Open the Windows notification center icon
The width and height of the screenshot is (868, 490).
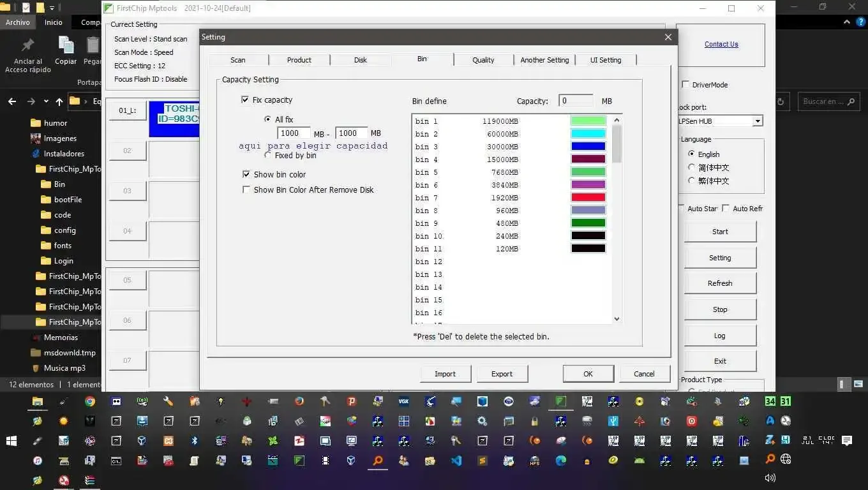pos(847,441)
